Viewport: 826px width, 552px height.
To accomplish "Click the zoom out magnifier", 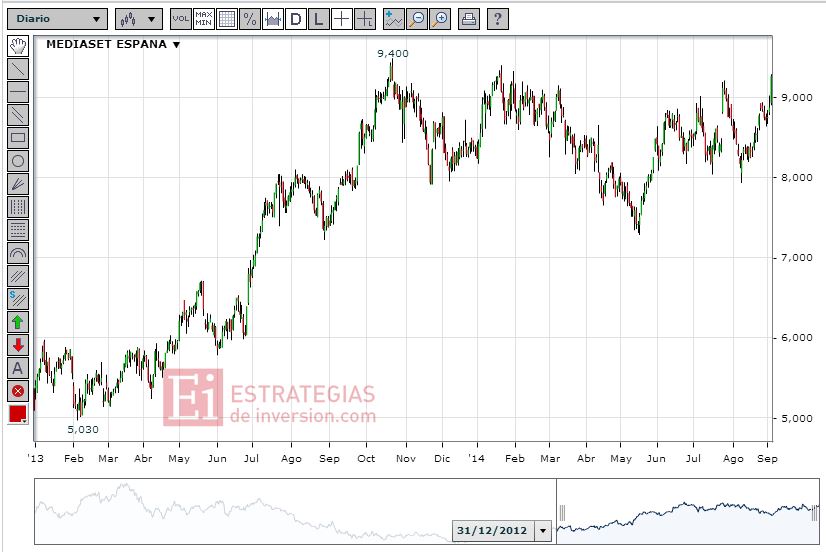I will tap(417, 19).
